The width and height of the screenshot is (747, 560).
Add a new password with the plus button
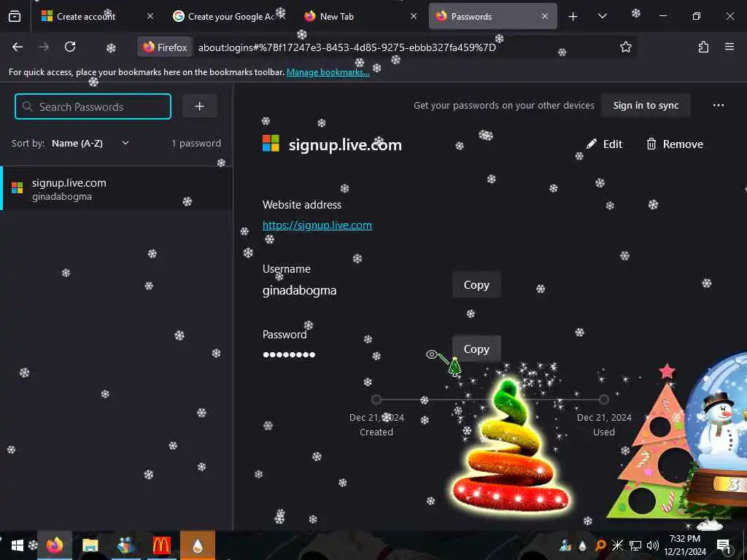[200, 106]
